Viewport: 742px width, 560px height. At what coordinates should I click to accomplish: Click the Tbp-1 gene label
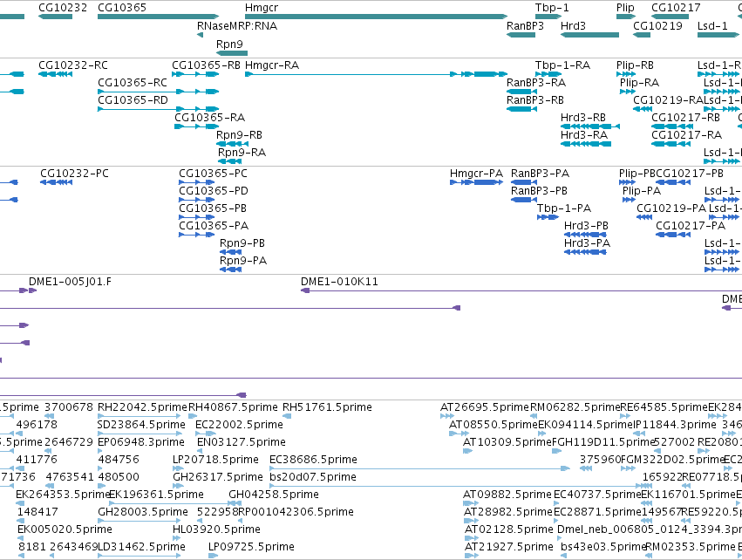tap(552, 8)
